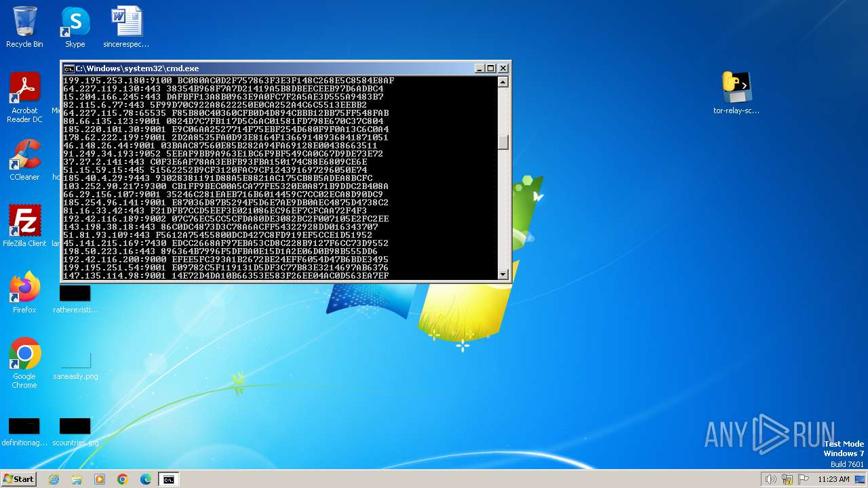Minimize the cmd.exe window

(479, 68)
